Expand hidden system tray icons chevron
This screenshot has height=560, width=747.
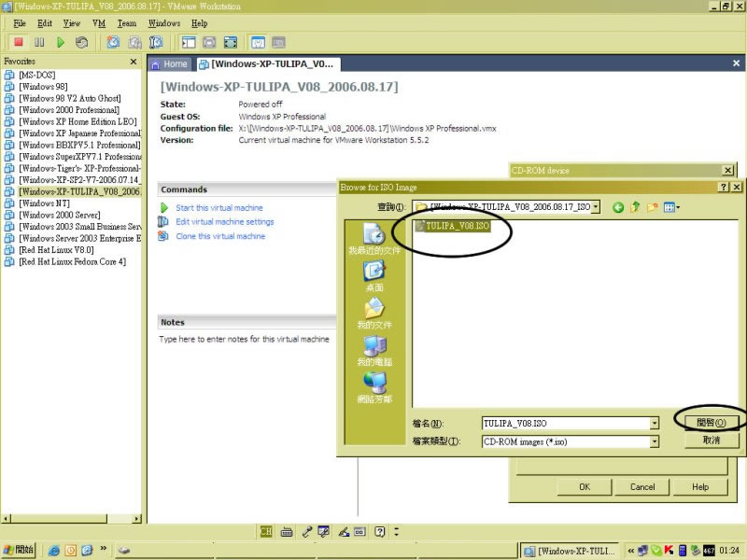[x=631, y=551]
